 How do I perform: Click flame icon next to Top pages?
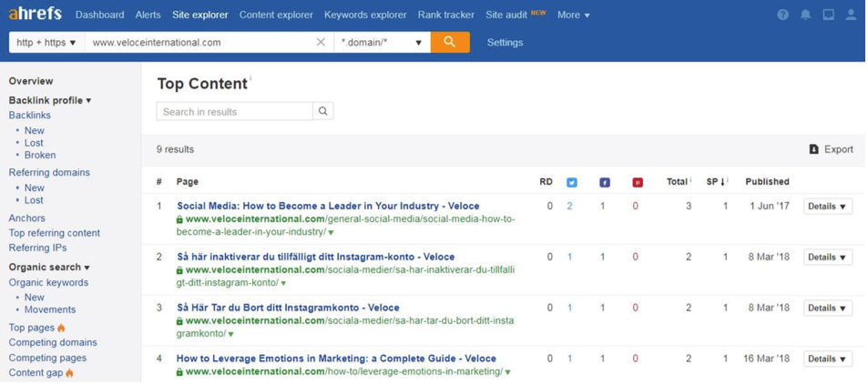[61, 328]
